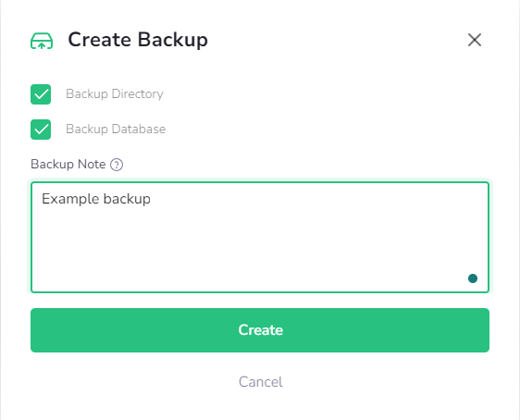Toggle backup via the "Backup Directory" label text
This screenshot has width=520, height=420.
pos(115,94)
